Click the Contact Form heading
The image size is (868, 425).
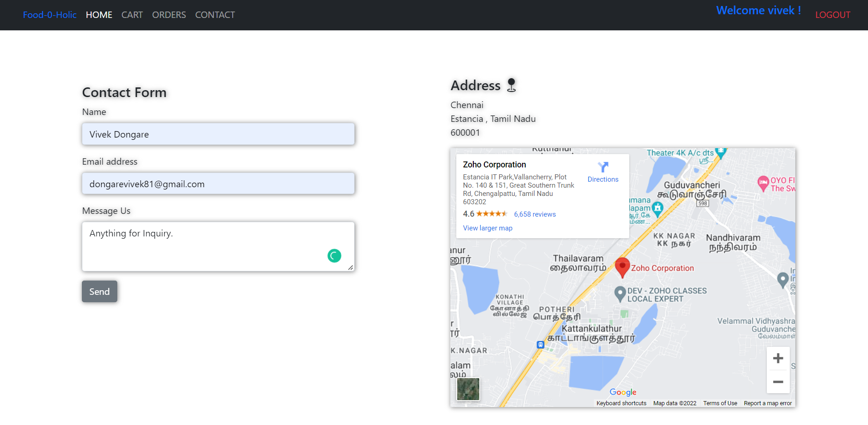(x=124, y=92)
